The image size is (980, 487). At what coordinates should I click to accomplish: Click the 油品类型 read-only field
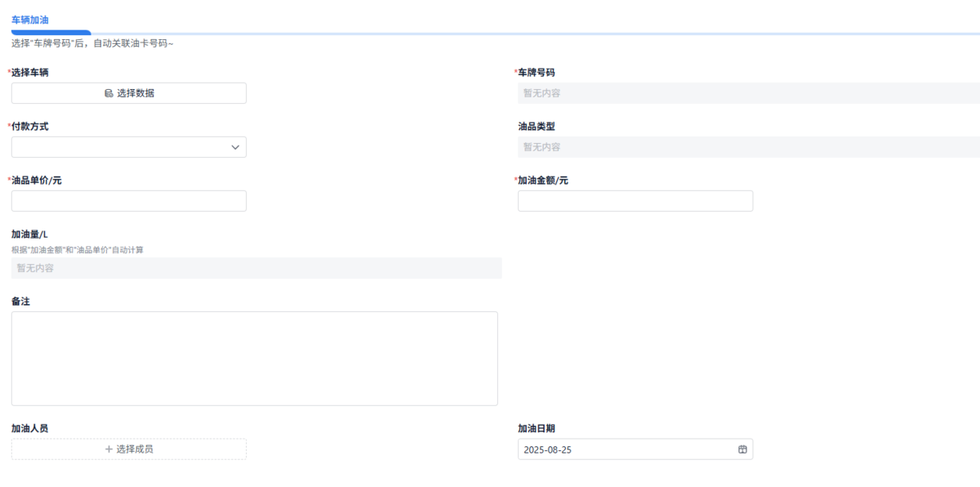[x=749, y=147]
